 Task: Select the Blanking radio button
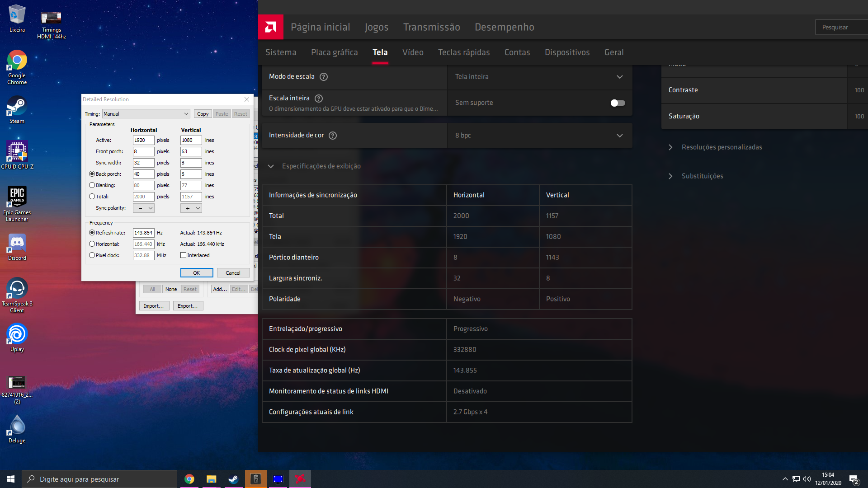[x=92, y=185]
